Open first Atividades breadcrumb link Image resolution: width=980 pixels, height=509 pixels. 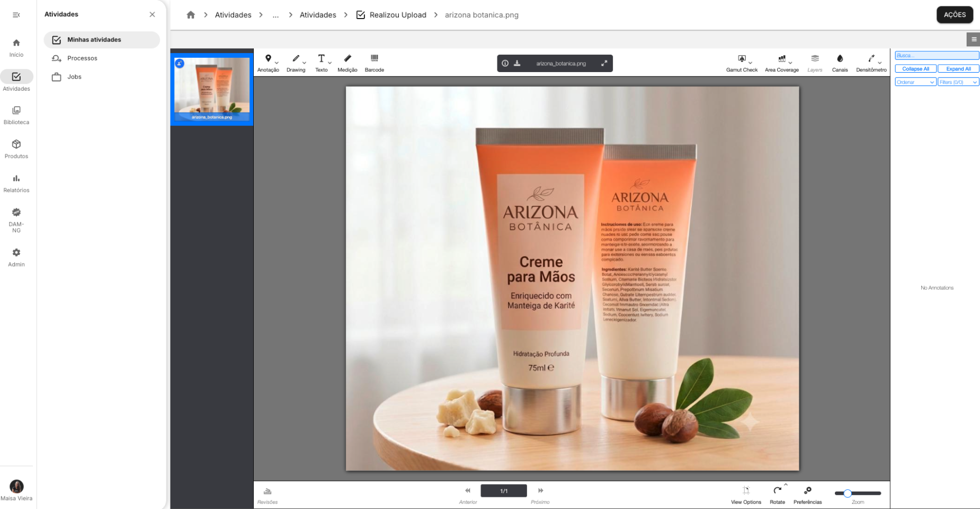[x=233, y=15]
